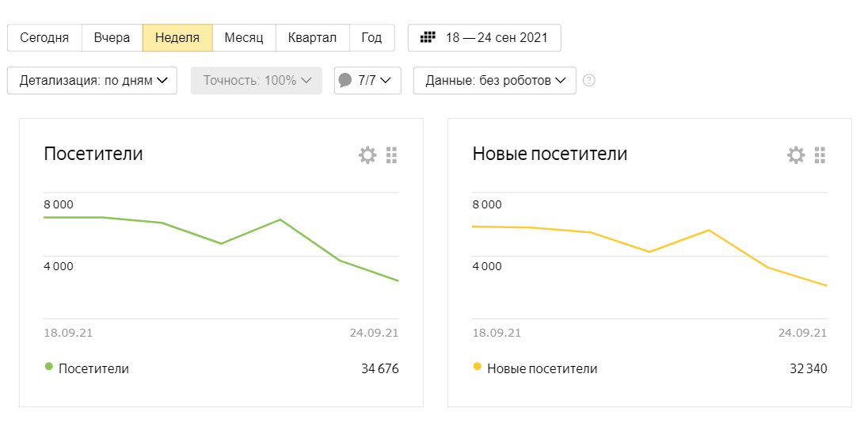Click the Новые посетители widget title

pyautogui.click(x=550, y=154)
